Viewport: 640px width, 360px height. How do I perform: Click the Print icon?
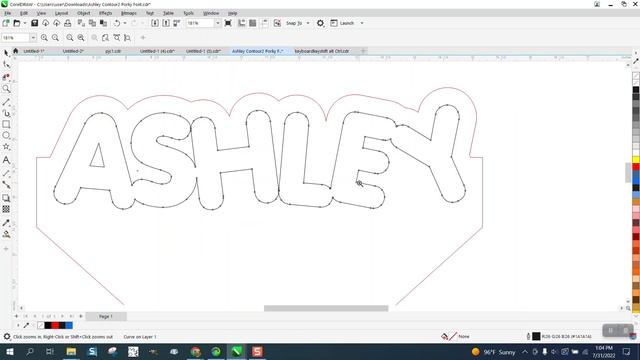coord(68,23)
